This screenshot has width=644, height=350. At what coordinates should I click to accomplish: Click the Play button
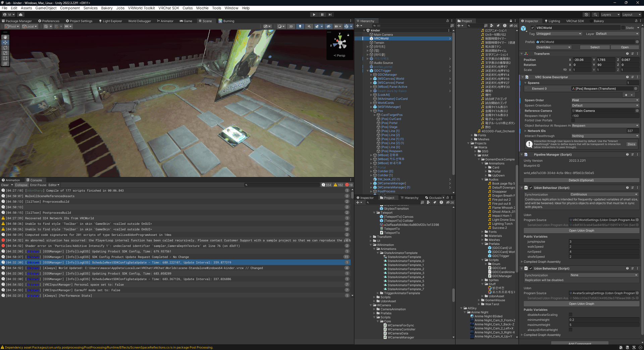[x=314, y=15]
